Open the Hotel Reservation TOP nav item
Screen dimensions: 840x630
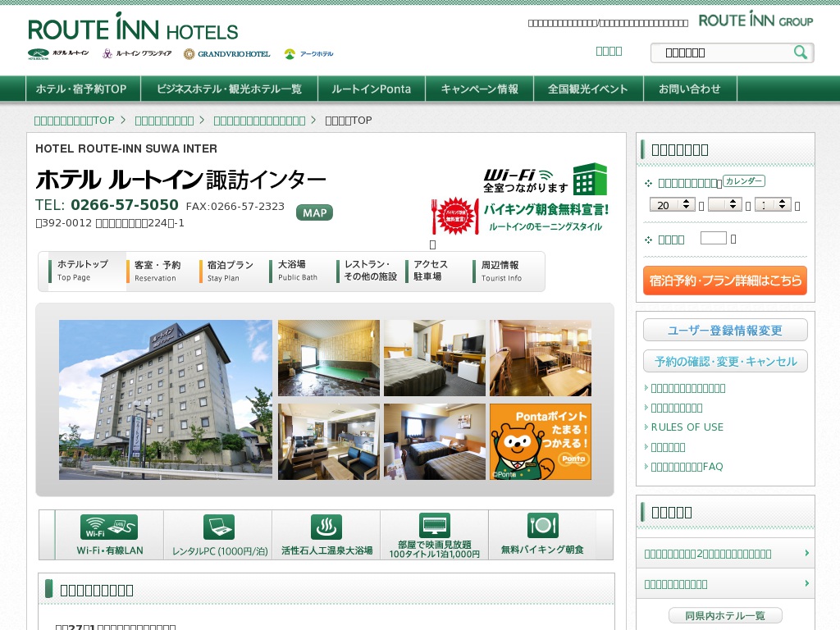click(83, 89)
